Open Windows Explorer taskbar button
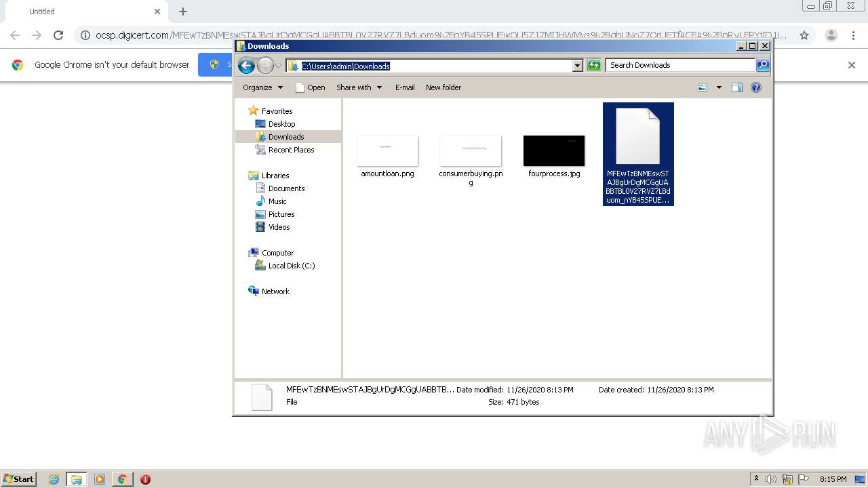Image resolution: width=868 pixels, height=488 pixels. [x=77, y=479]
